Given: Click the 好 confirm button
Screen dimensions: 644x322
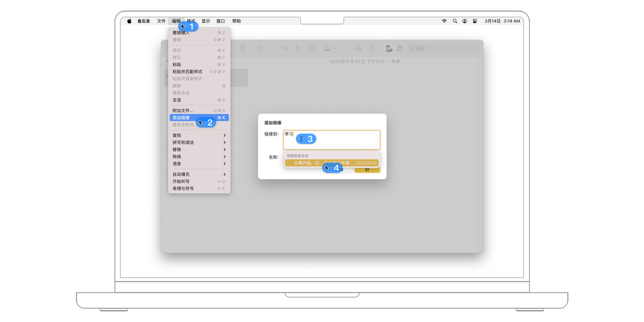Looking at the screenshot, I should pyautogui.click(x=367, y=170).
